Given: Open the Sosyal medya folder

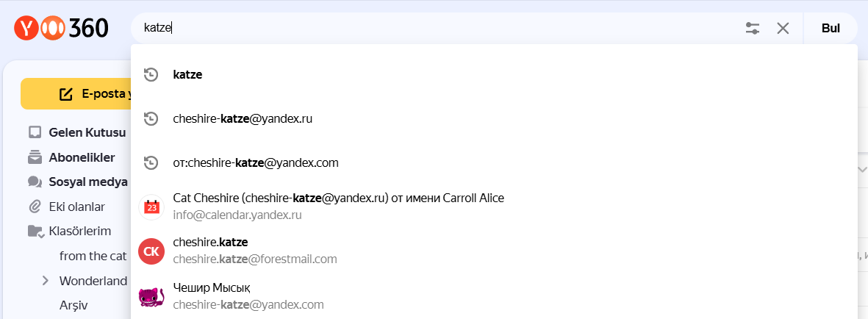Looking at the screenshot, I should tap(88, 182).
